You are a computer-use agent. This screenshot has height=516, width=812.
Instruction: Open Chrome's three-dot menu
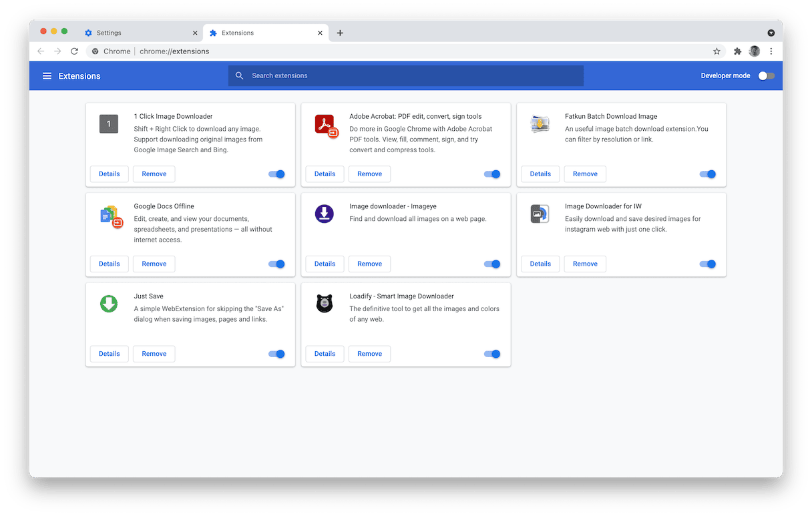771,51
